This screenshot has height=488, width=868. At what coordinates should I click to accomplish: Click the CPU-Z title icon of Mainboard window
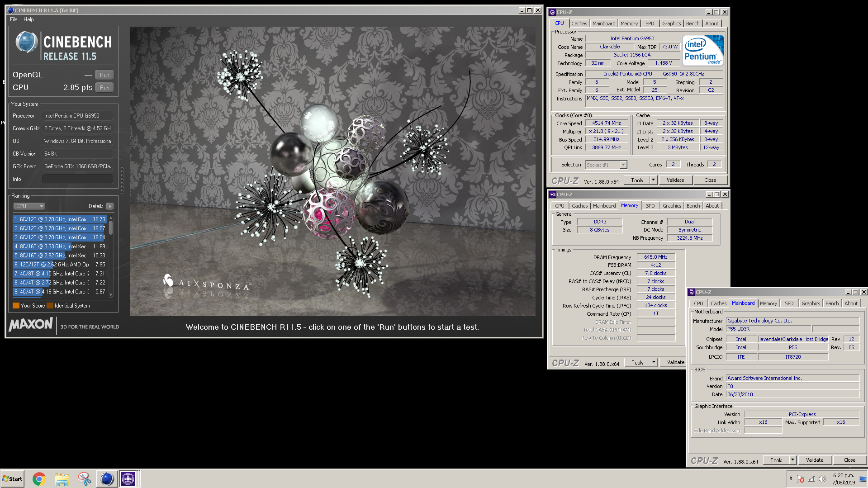[x=692, y=292]
